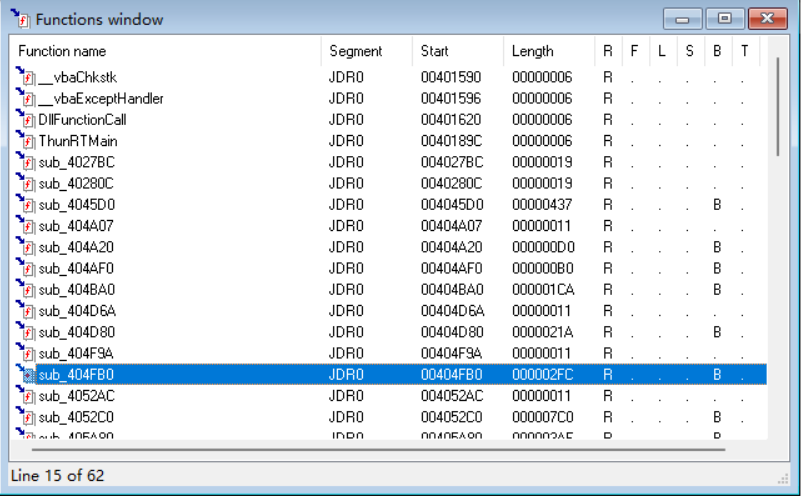The width and height of the screenshot is (802, 496).
Task: Select the sub_4052C0 function name
Action: pyautogui.click(x=76, y=417)
